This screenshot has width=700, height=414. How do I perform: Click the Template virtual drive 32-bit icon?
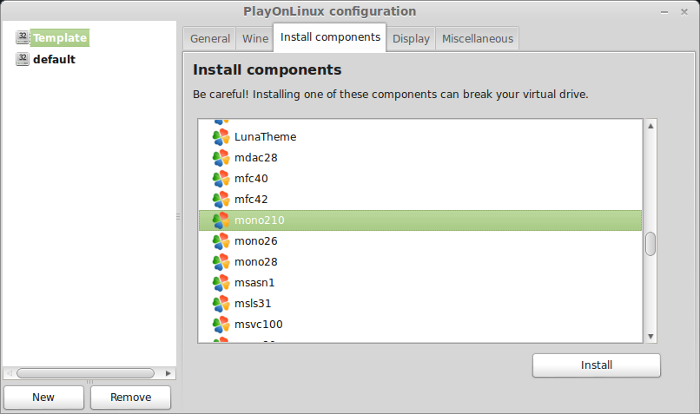pyautogui.click(x=22, y=38)
